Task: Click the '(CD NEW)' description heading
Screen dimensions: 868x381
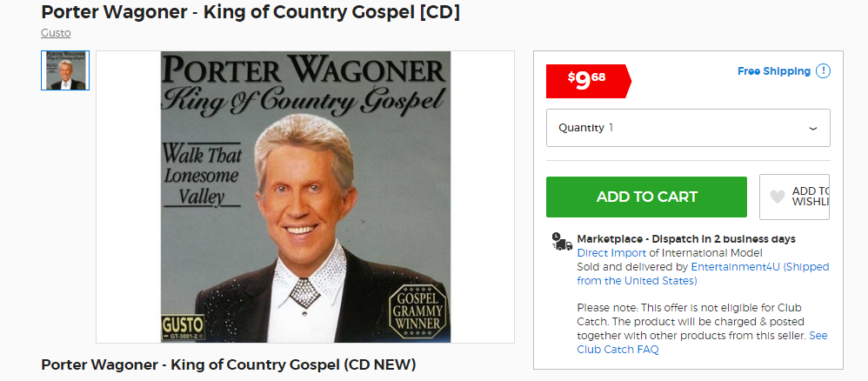Action: [229, 365]
